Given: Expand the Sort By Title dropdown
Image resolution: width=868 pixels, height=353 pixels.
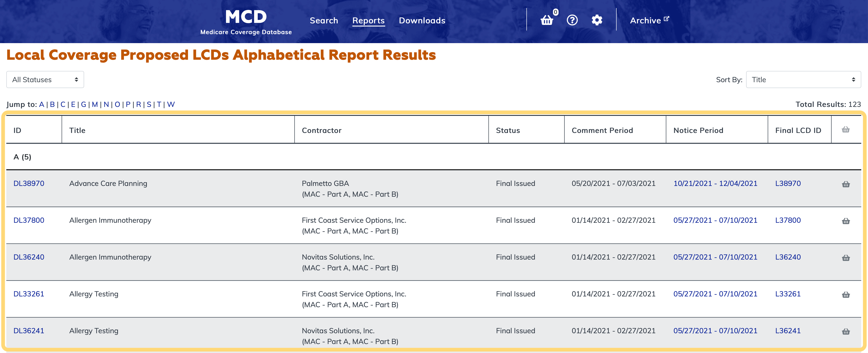Looking at the screenshot, I should (803, 80).
